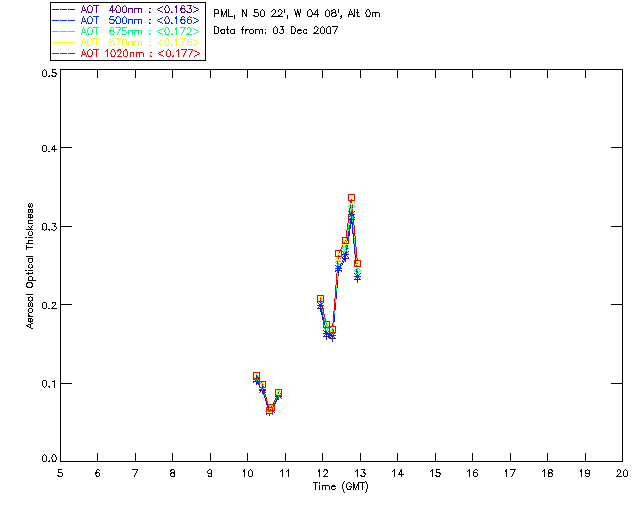Click the 0.1 y-axis tick label

49,384
